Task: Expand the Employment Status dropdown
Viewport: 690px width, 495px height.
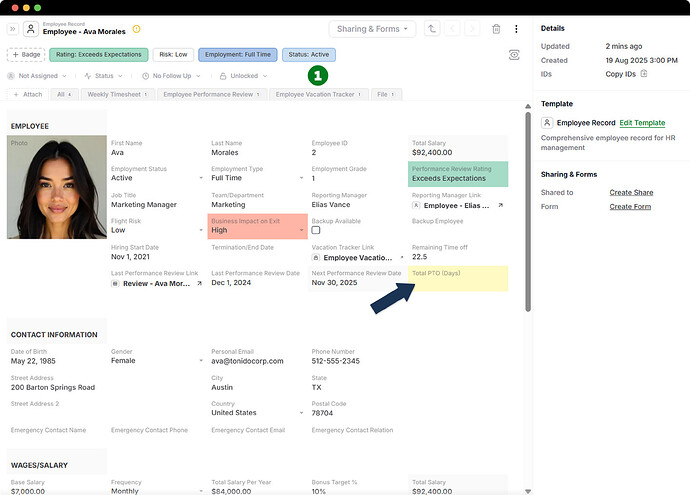Action: pos(201,178)
